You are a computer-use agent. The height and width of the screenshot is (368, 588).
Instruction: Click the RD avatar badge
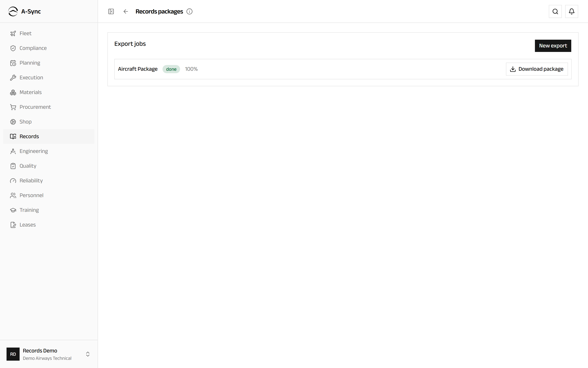click(x=13, y=354)
